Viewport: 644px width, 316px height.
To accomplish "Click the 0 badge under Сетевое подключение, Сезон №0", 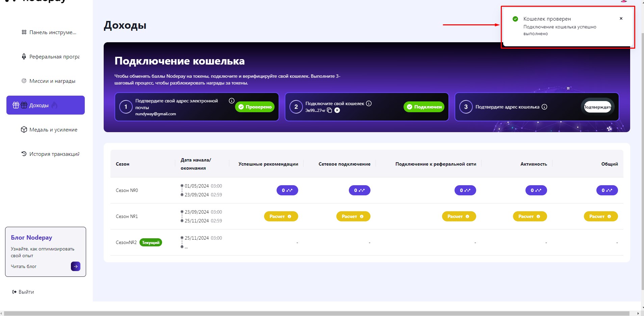I will tap(360, 190).
